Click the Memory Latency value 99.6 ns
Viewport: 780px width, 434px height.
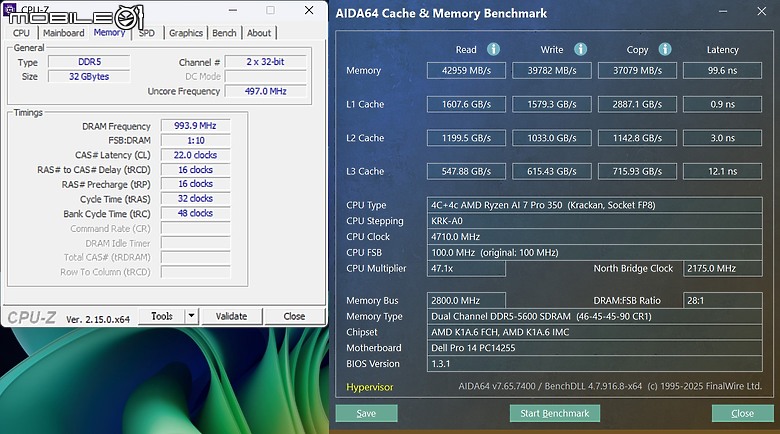(722, 71)
